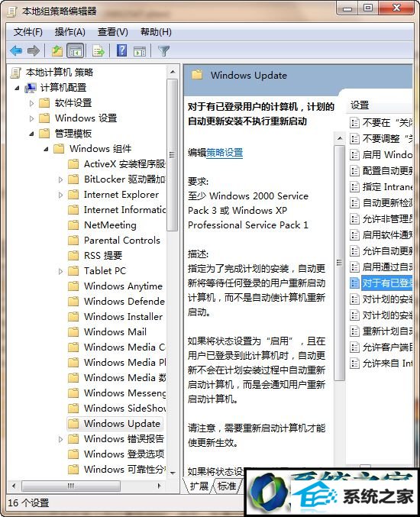Select the 允许非管理员 policy setting

[x=387, y=218]
